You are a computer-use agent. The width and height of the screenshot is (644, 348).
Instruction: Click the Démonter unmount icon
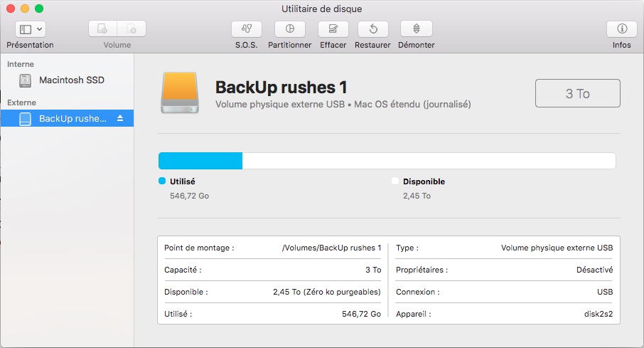(416, 29)
